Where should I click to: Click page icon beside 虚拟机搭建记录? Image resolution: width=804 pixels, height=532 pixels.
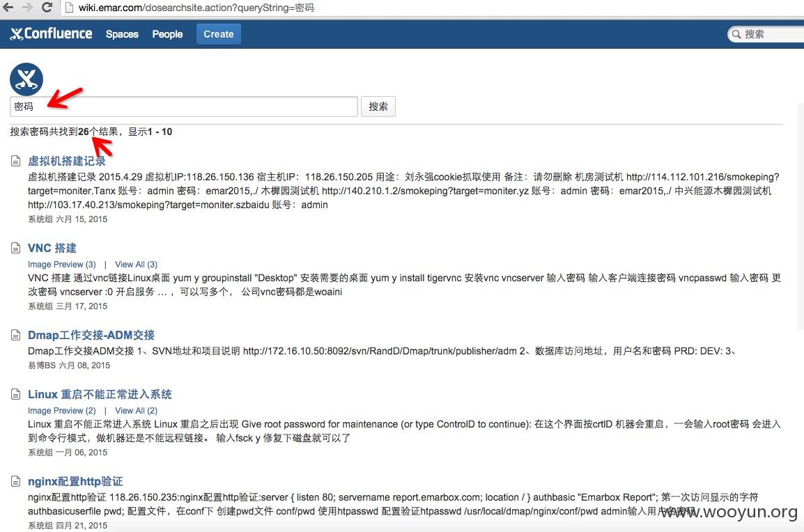click(16, 161)
